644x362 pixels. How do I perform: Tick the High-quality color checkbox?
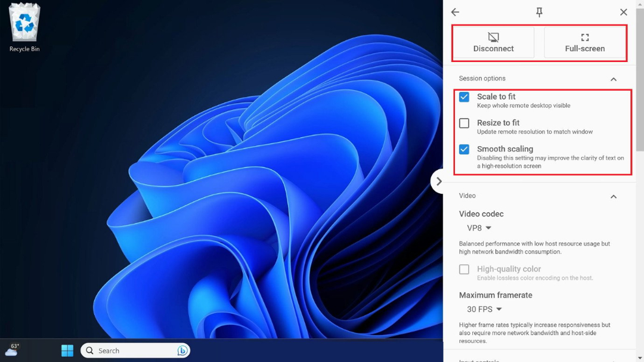[x=464, y=269]
